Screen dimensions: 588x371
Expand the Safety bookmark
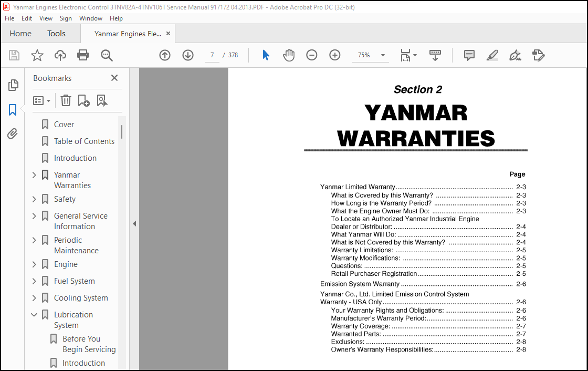[x=34, y=199]
